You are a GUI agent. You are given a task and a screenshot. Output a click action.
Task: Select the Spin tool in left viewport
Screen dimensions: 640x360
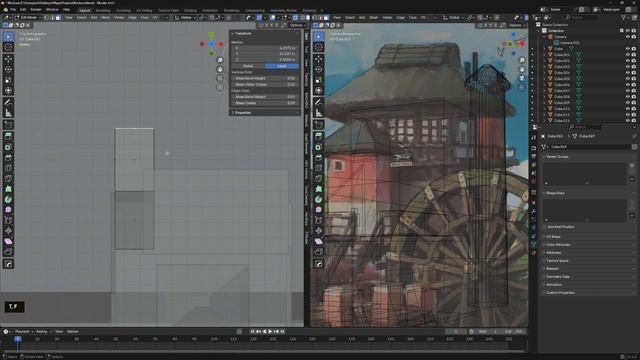pos(8,200)
